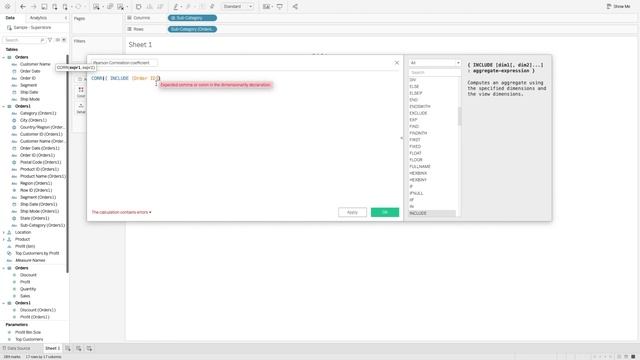Switch to the Analytics tab
Image resolution: width=640 pixels, height=360 pixels.
tap(38, 18)
